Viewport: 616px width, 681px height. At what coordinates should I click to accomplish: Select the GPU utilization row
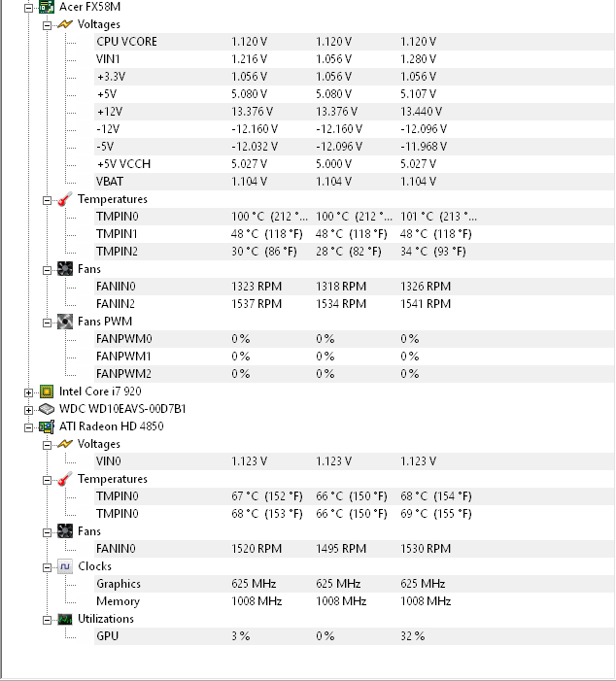pyautogui.click(x=354, y=636)
